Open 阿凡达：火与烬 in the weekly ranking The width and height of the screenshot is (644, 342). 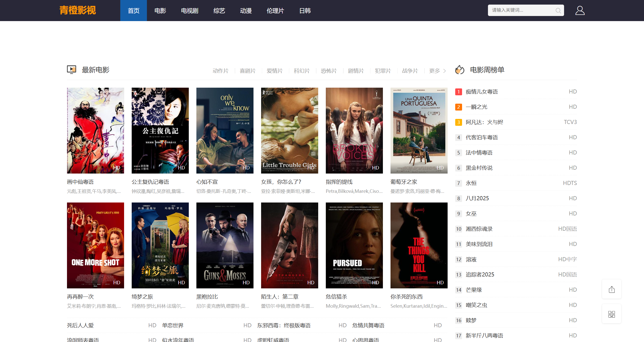point(484,122)
